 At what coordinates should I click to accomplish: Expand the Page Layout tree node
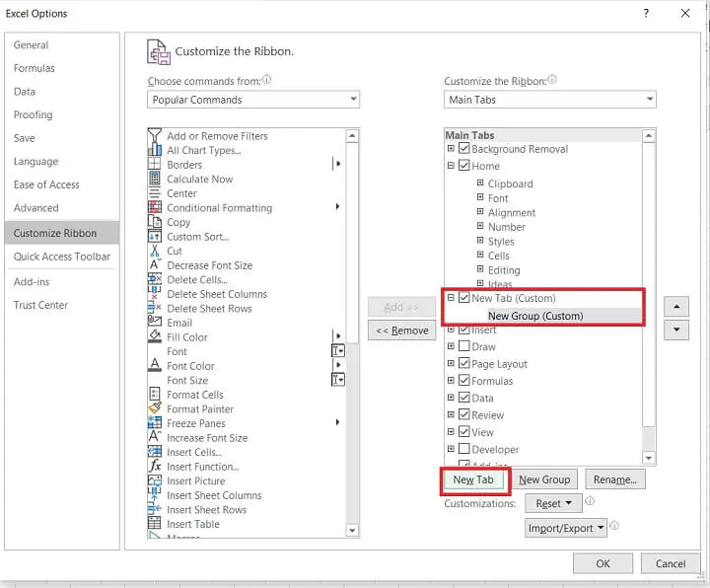[x=451, y=363]
